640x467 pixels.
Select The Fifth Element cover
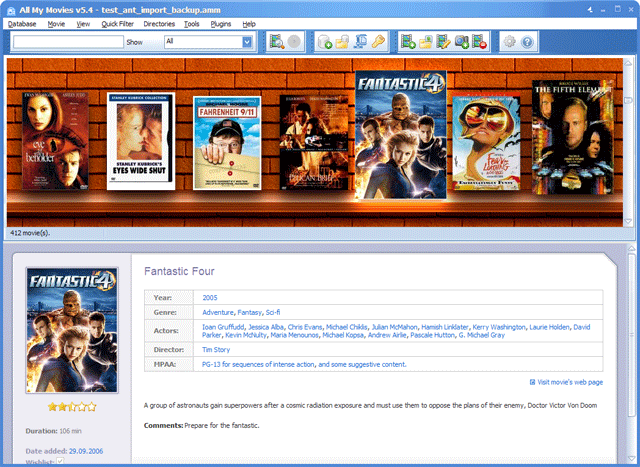[x=573, y=137]
